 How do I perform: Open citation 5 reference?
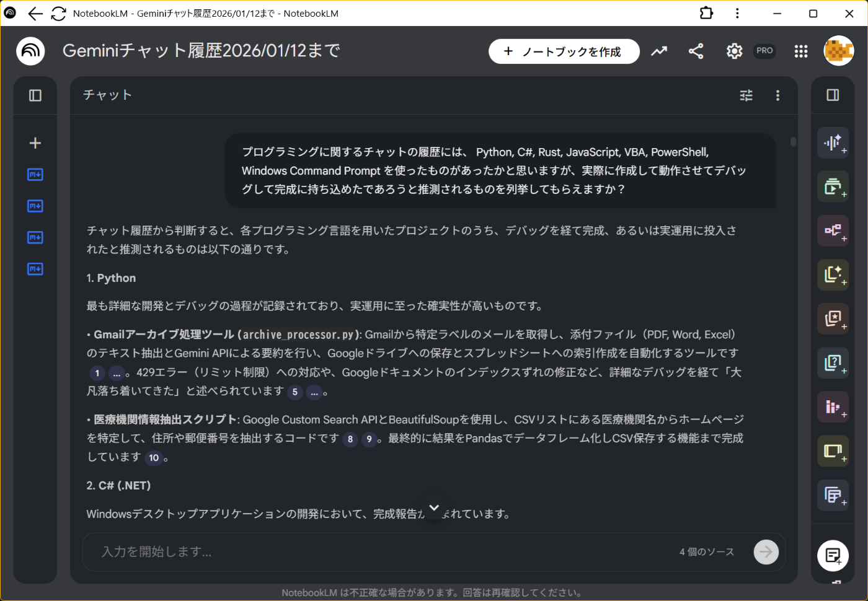tap(295, 392)
